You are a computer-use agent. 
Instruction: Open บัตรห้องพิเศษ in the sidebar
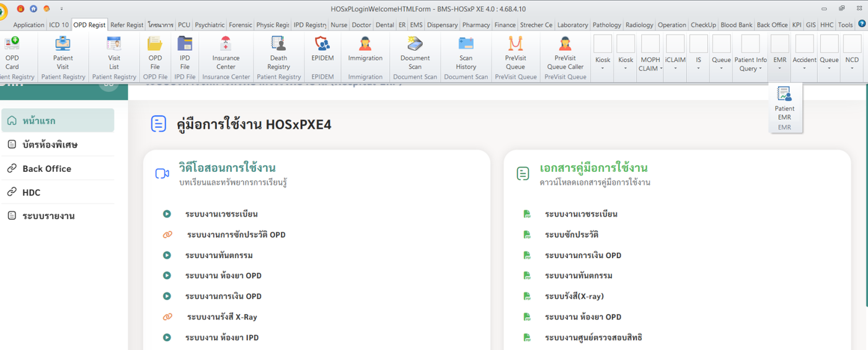[58, 145]
